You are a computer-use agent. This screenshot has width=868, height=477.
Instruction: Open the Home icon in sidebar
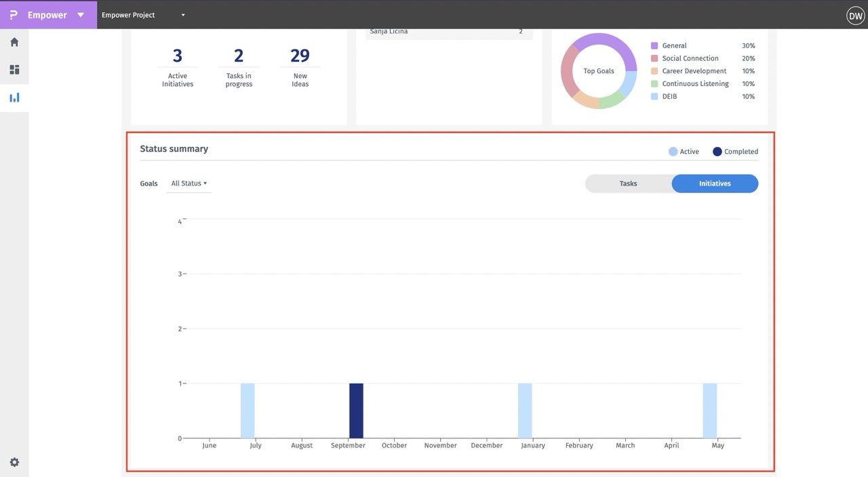coord(14,42)
